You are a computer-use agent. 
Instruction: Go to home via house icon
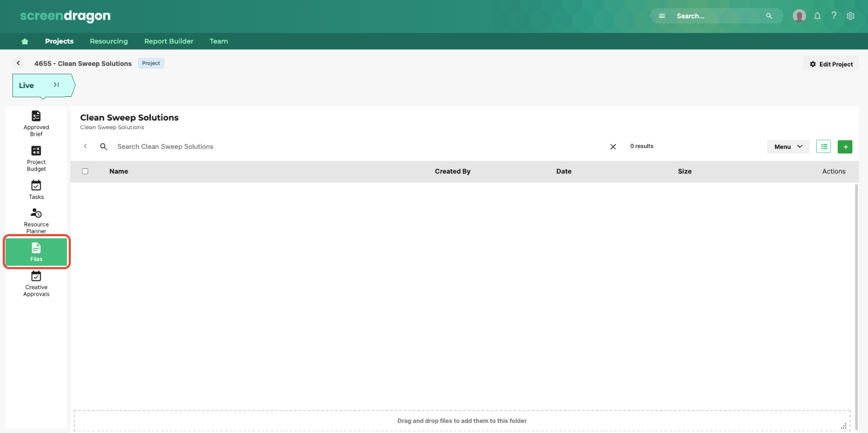[x=24, y=41]
